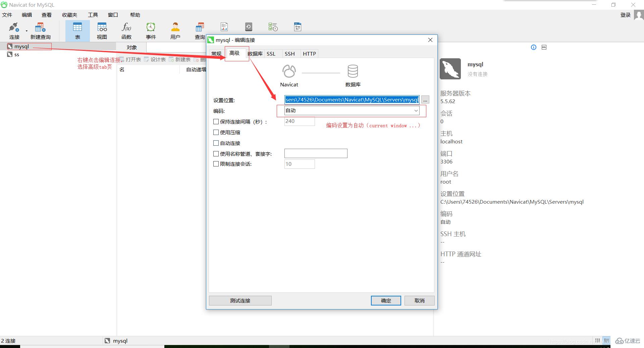Switch to list view icon in status bar

pos(597,341)
